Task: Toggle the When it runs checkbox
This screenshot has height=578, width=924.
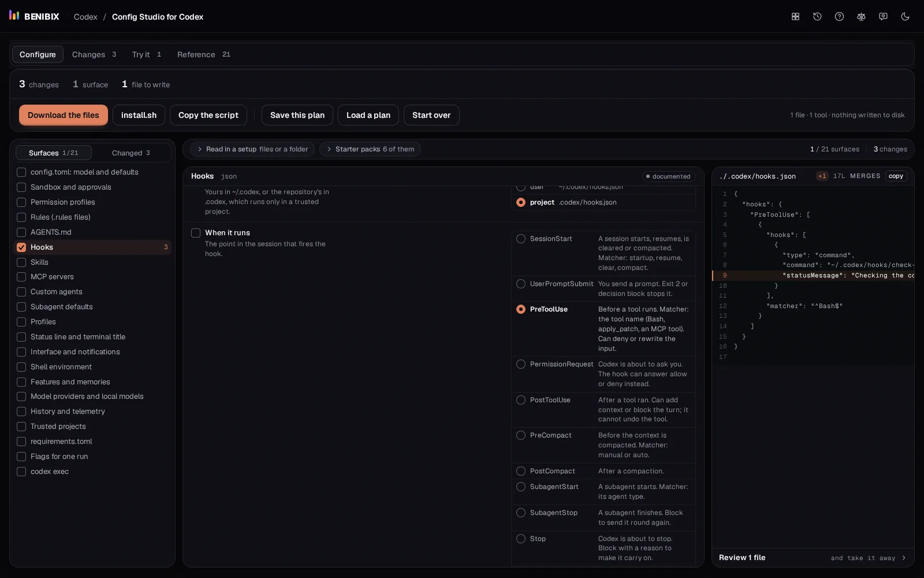Action: 196,233
